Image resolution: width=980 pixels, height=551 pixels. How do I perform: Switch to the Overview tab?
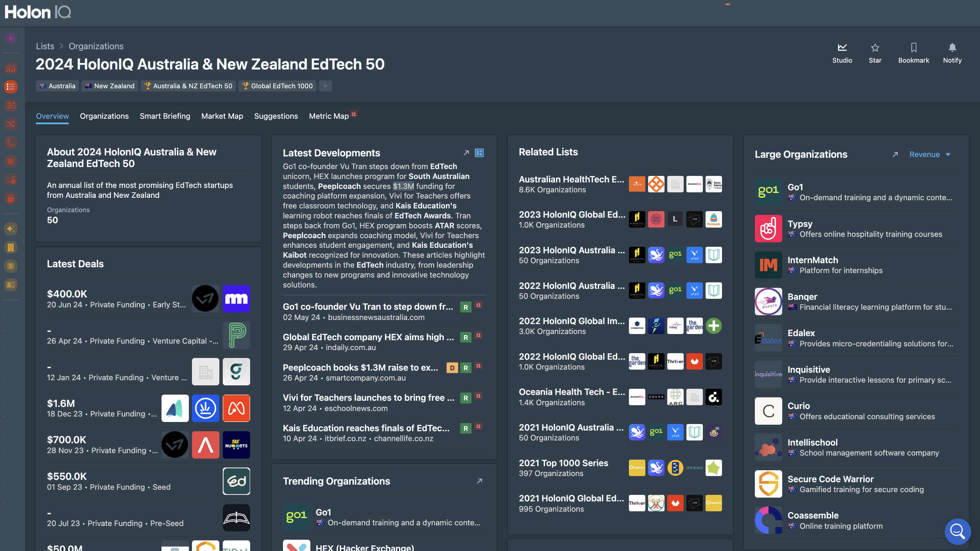click(52, 116)
